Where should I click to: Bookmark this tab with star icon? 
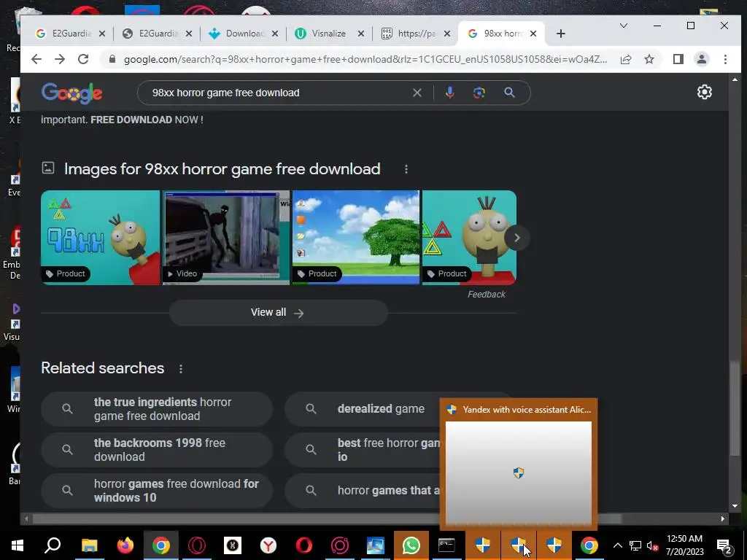click(x=649, y=59)
